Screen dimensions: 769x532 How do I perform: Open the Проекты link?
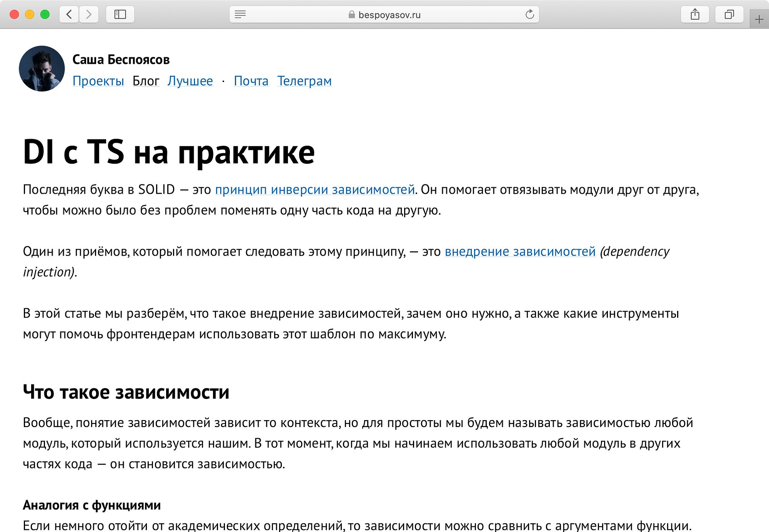coord(98,81)
